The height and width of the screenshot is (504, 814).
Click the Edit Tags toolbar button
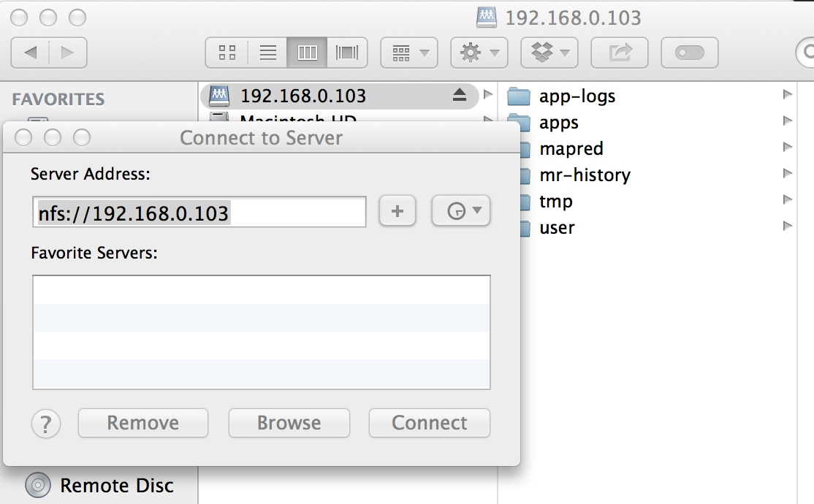point(689,53)
